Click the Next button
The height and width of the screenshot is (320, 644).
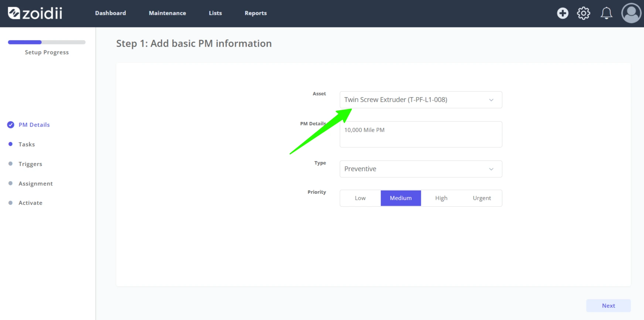coord(608,306)
